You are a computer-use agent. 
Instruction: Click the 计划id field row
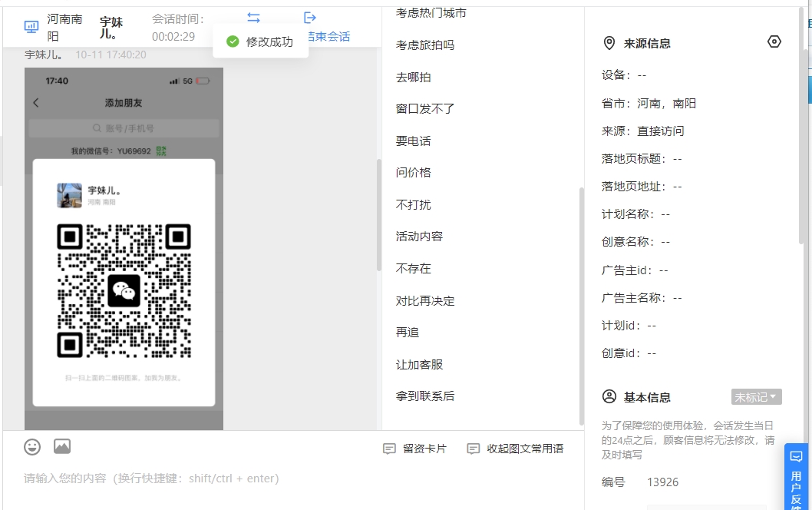pos(629,326)
